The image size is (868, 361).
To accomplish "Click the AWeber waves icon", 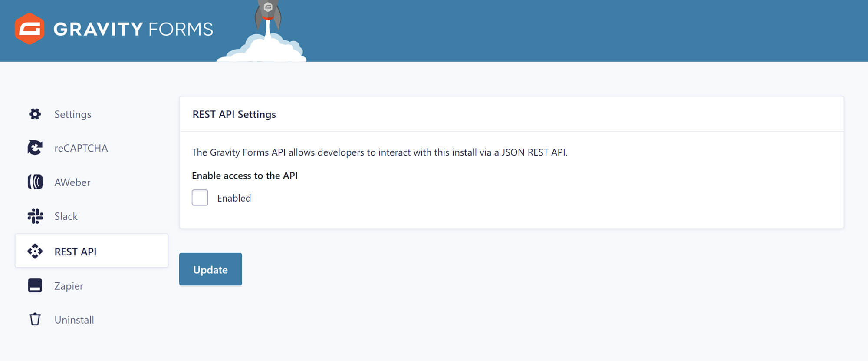I will [35, 182].
